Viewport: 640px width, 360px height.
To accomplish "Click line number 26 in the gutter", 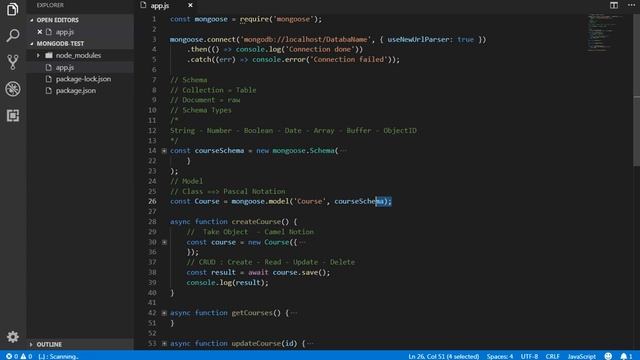I will pyautogui.click(x=152, y=201).
